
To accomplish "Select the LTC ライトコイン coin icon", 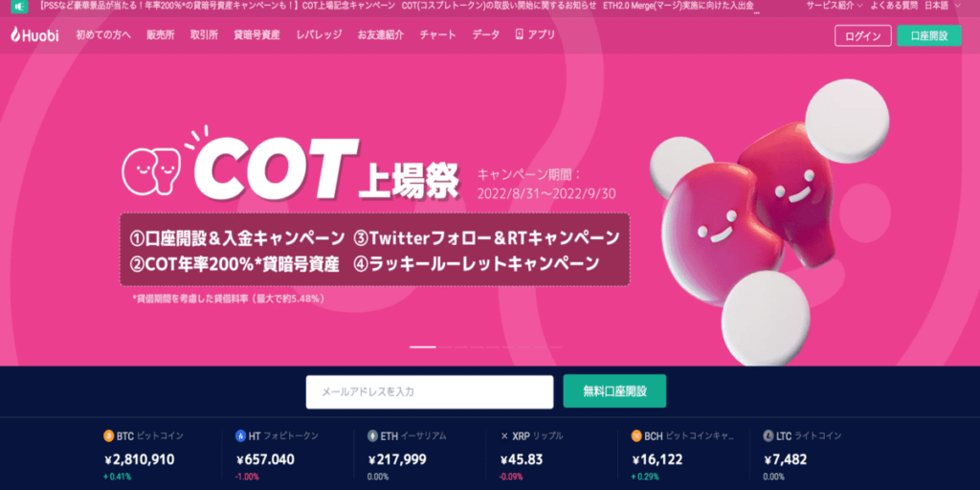I will click(768, 435).
